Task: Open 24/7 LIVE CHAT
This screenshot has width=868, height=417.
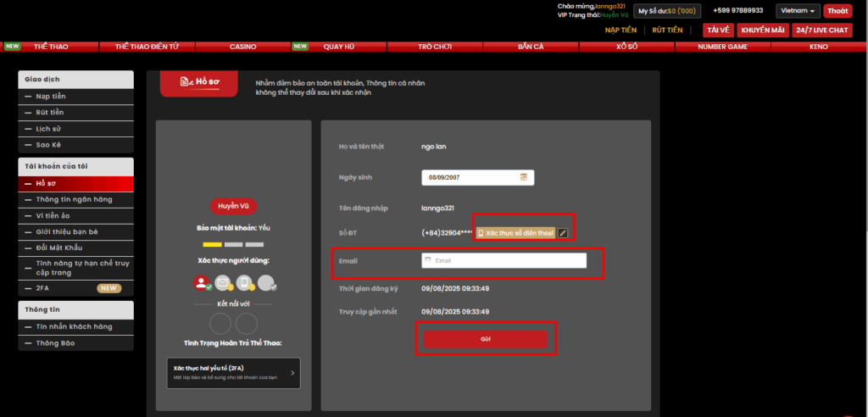Action: (822, 30)
